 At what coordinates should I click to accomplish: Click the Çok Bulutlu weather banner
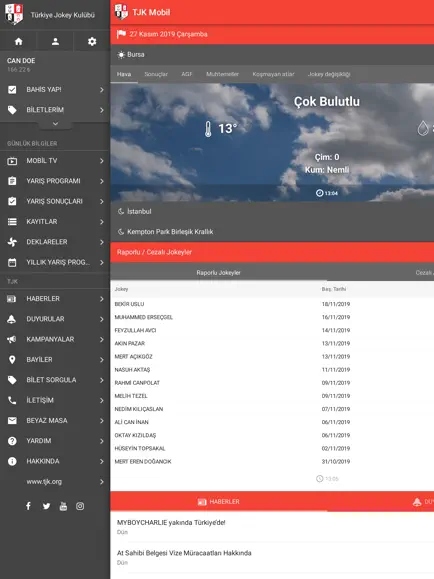(272, 143)
